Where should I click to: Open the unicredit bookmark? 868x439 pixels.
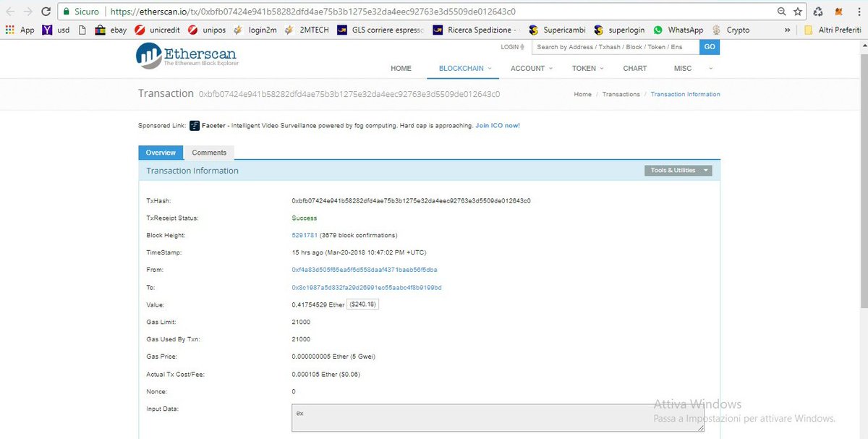157,30
